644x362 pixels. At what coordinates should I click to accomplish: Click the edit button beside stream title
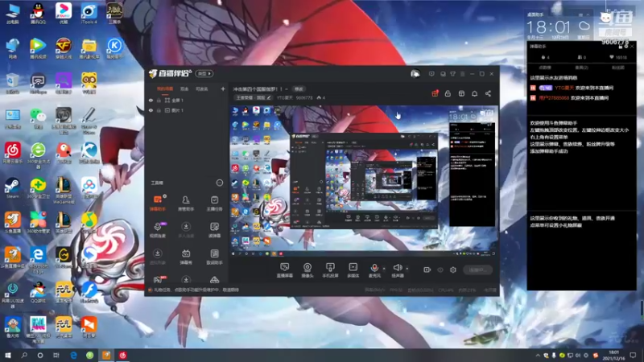[299, 89]
